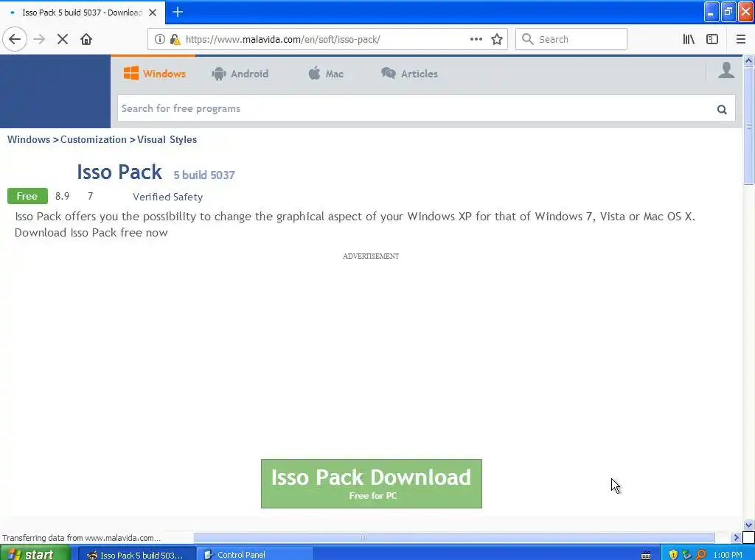Switch to Isso Pack taskbar button

coord(136,555)
